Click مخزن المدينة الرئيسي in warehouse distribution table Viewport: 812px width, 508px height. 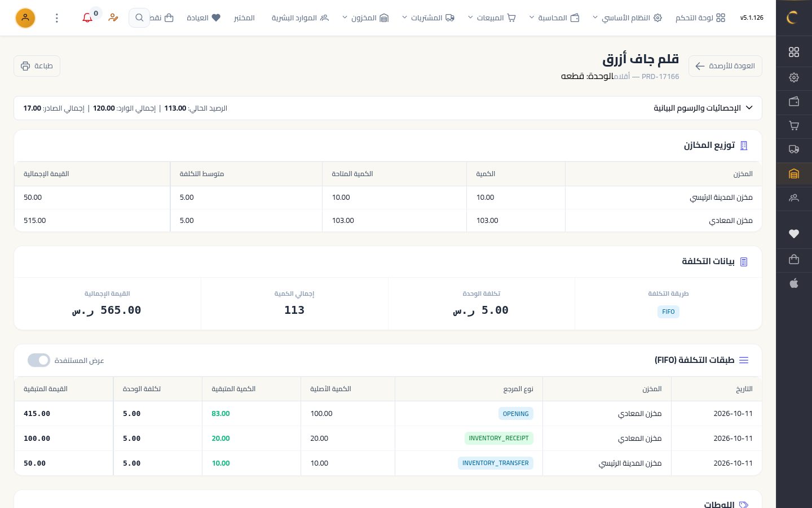click(721, 198)
